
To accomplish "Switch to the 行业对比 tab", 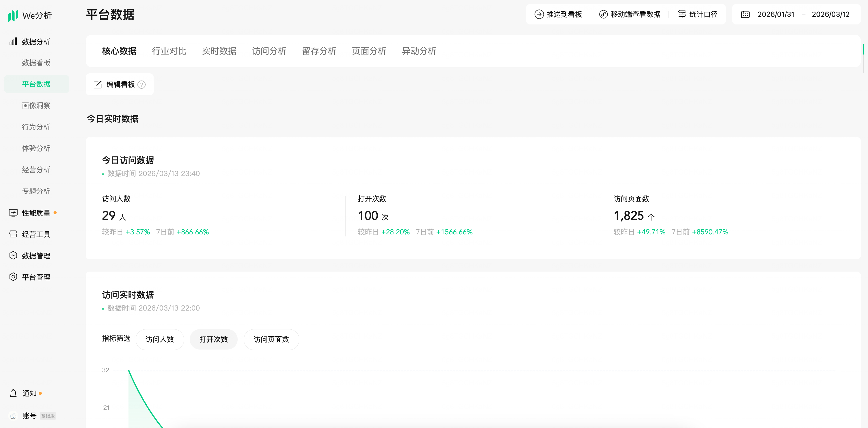I will pyautogui.click(x=169, y=51).
